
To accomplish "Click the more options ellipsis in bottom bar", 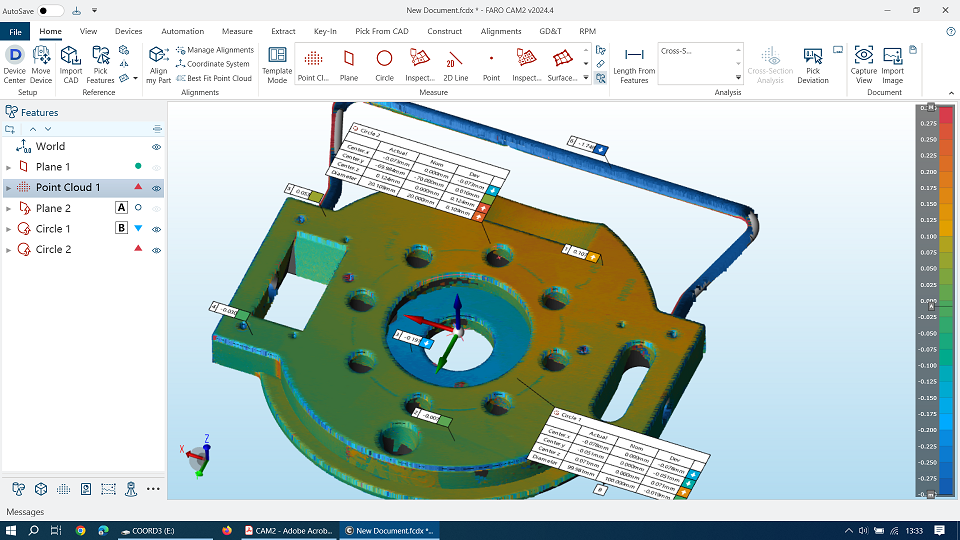I will pos(153,489).
